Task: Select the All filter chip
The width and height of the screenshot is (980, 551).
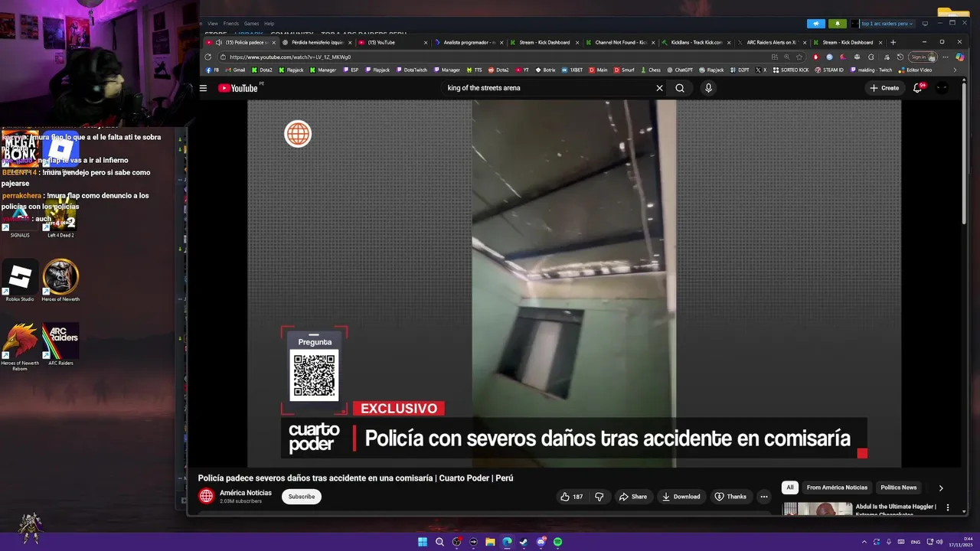Action: click(790, 487)
